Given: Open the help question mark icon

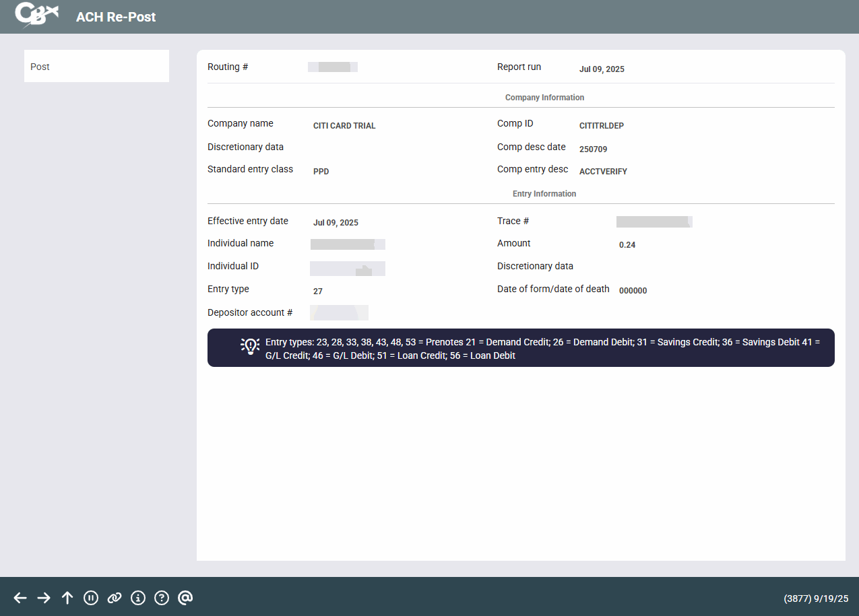Looking at the screenshot, I should (162, 598).
